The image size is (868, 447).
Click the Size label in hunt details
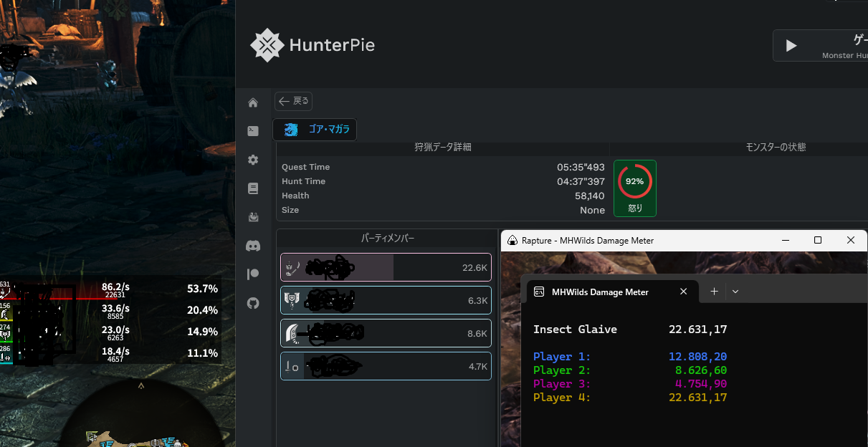pos(290,210)
